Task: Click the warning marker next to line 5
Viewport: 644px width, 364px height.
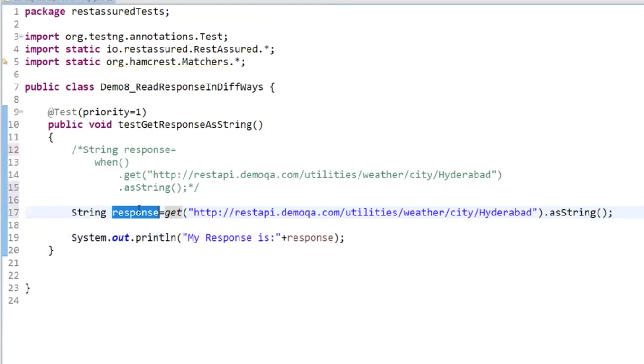Action: tap(5, 62)
